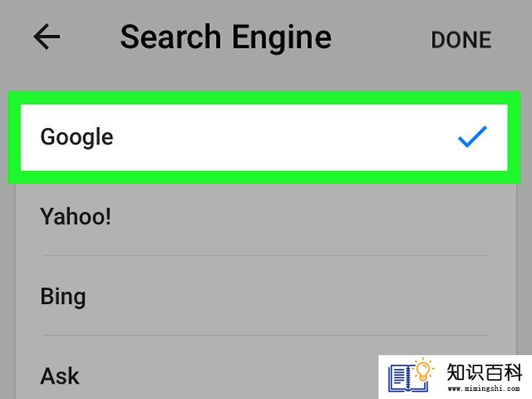532x399 pixels.
Task: Tap DONE to save the search engine
Action: pos(461,39)
